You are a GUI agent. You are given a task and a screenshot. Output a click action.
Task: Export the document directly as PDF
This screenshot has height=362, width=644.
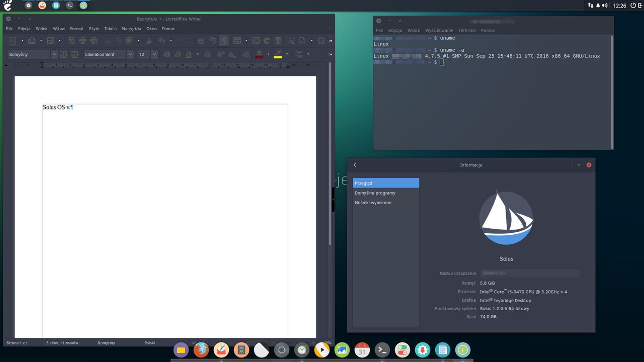[71, 40]
